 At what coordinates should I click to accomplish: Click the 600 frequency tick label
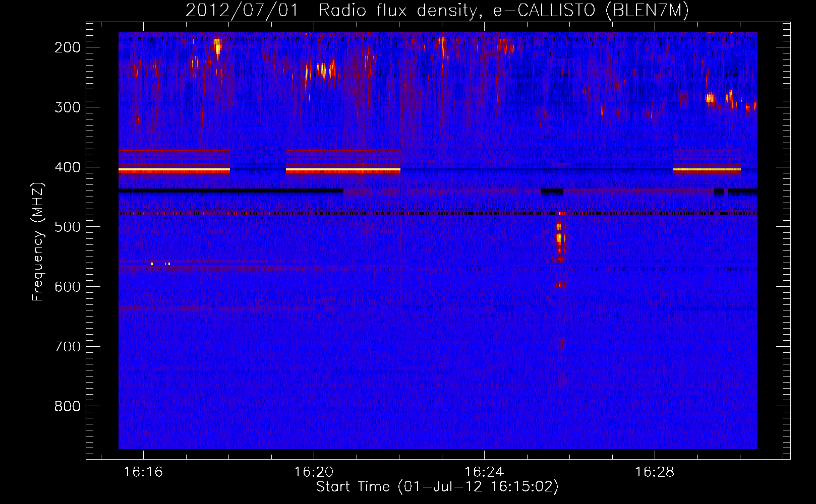tap(67, 287)
